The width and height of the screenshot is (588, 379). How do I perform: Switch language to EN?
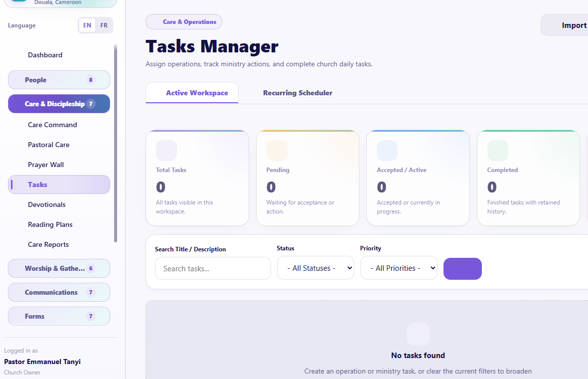pos(87,25)
